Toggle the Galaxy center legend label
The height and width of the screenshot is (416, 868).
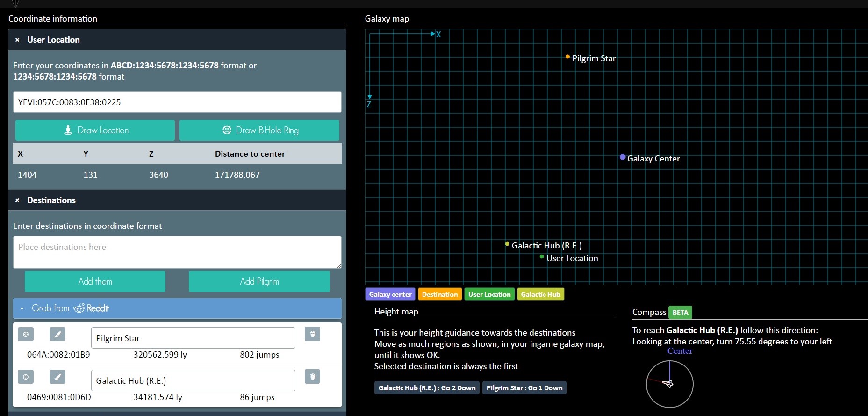(x=390, y=294)
